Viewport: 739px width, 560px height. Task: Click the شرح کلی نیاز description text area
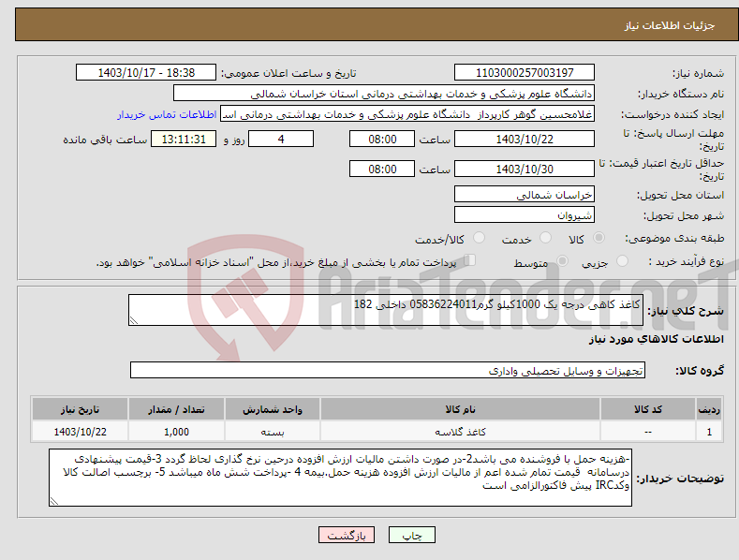tap(386, 310)
